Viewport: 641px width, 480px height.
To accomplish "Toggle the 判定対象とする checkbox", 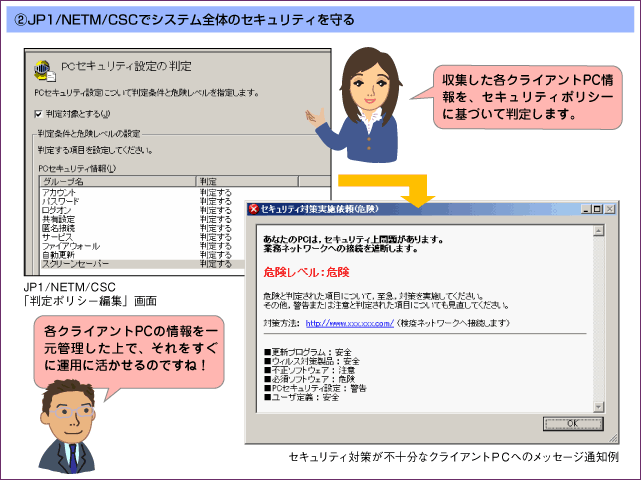I will click(x=38, y=114).
